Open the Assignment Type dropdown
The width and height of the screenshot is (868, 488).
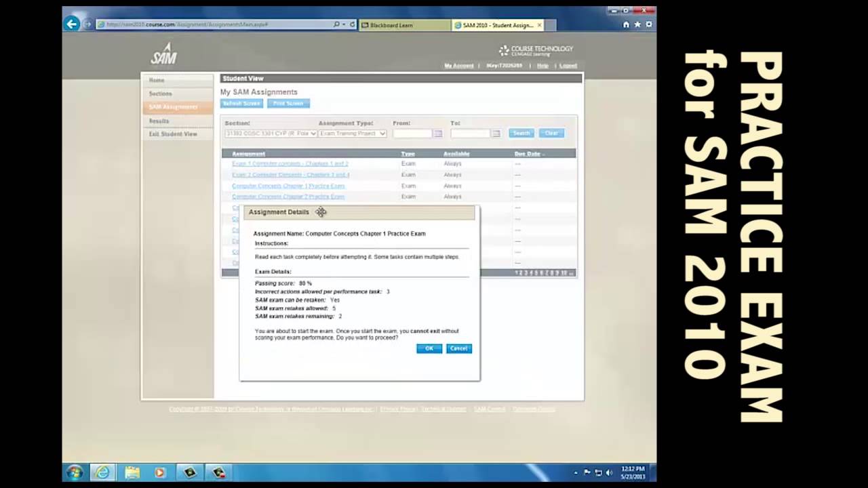tap(353, 134)
